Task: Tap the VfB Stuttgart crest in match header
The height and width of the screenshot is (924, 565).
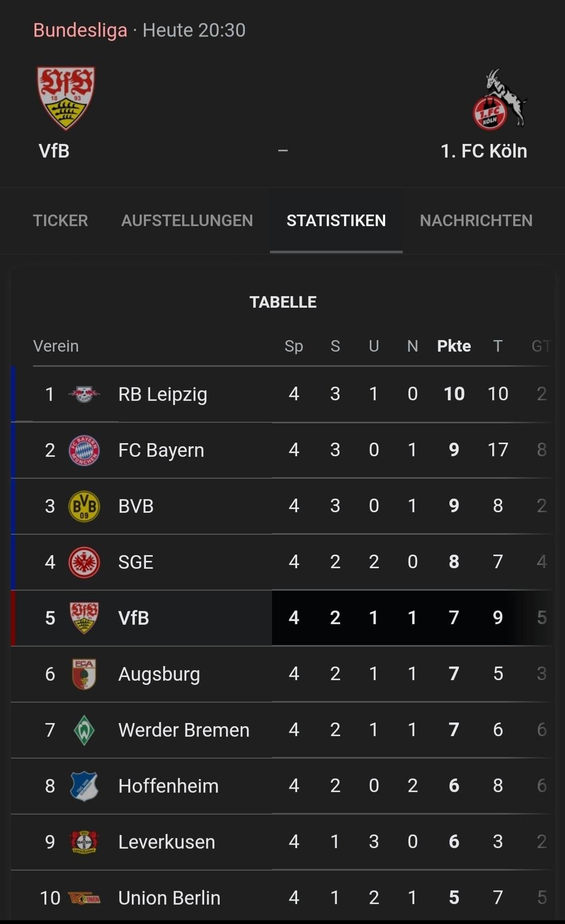Action: (x=65, y=98)
